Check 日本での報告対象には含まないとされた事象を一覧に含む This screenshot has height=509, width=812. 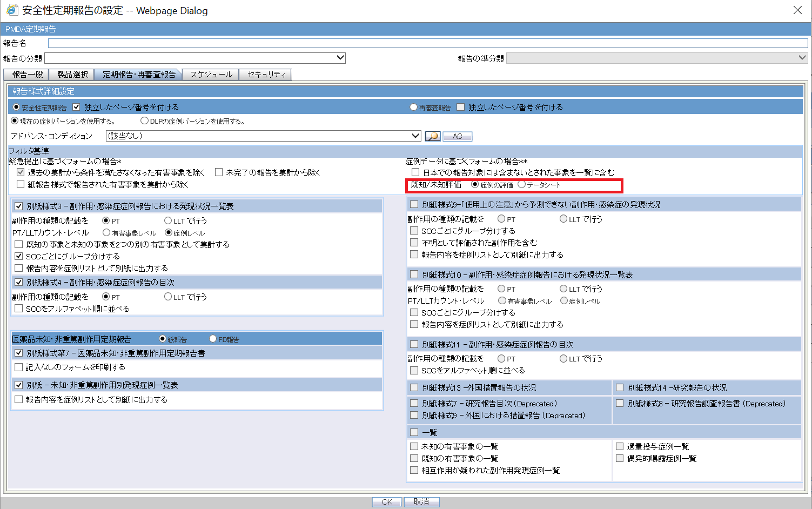point(415,172)
